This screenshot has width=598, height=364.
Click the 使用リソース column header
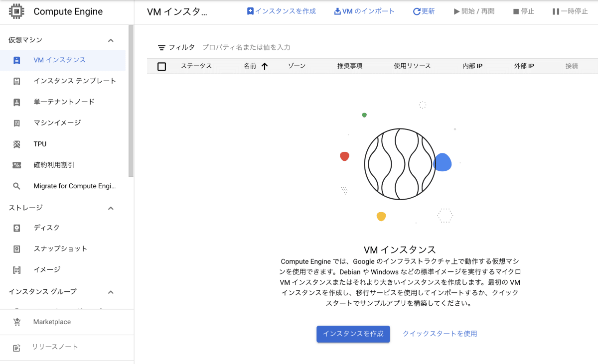click(x=412, y=66)
